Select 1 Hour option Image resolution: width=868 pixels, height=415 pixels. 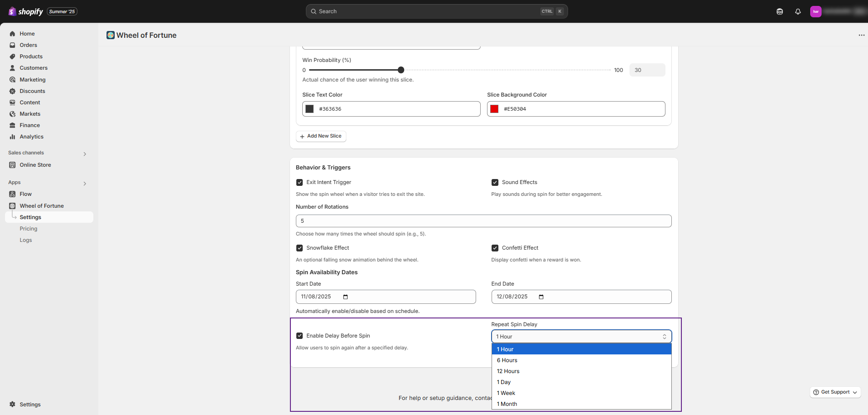581,349
